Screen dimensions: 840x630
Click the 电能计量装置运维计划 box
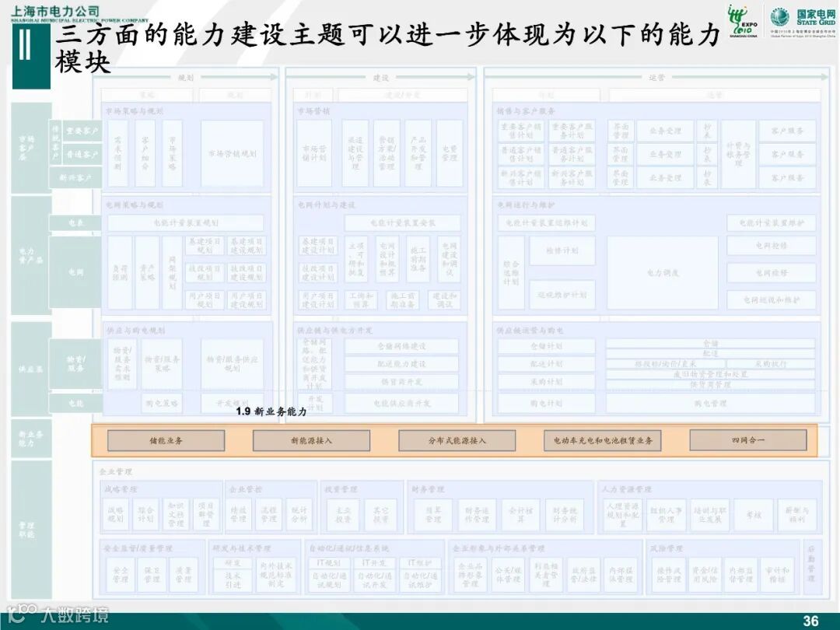[547, 222]
